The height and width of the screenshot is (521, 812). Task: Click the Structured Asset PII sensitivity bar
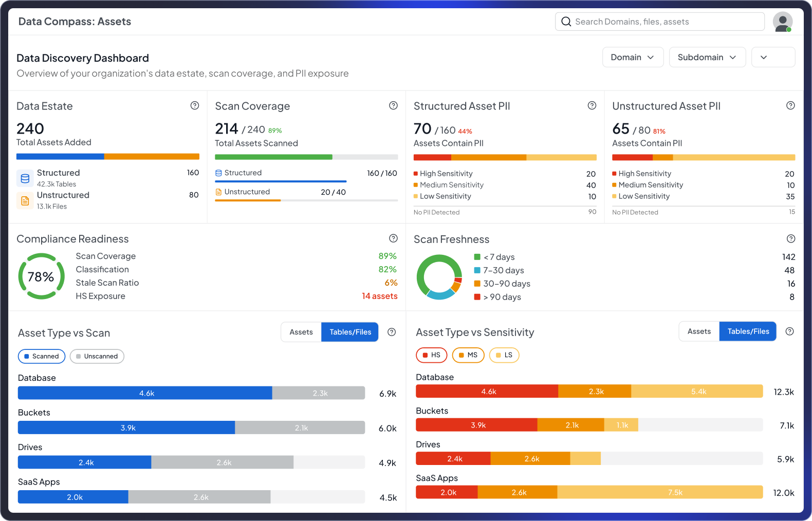pyautogui.click(x=505, y=157)
